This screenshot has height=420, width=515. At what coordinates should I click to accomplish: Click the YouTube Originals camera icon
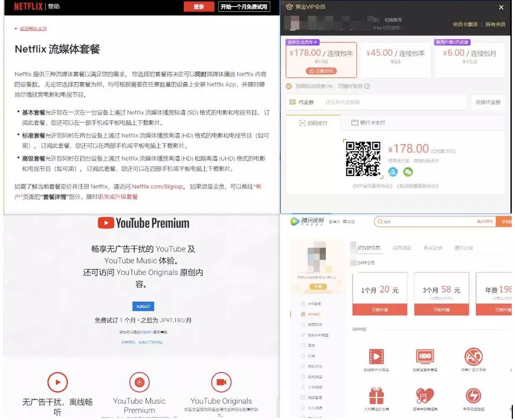coord(221,382)
